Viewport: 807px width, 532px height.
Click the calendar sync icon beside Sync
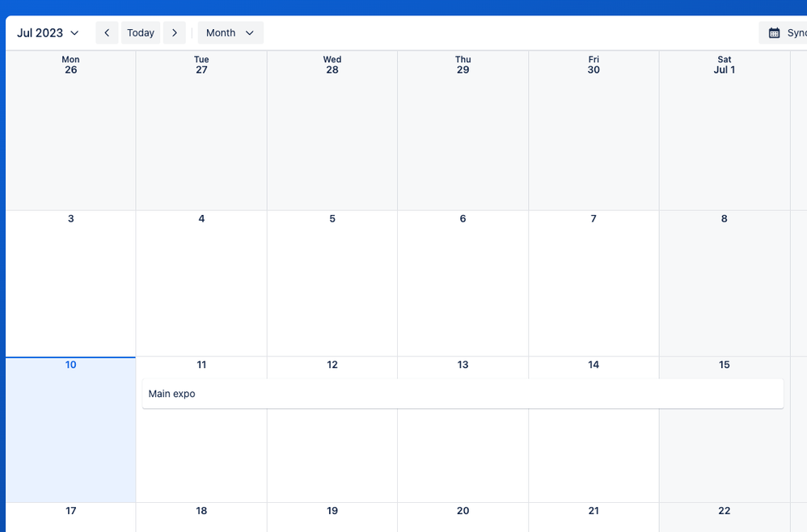(772, 32)
